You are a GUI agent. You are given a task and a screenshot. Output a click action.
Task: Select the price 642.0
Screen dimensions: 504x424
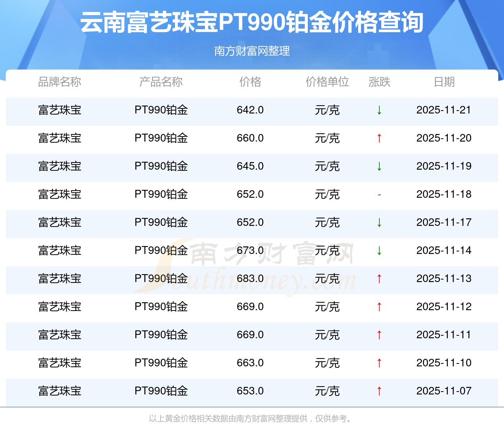250,110
